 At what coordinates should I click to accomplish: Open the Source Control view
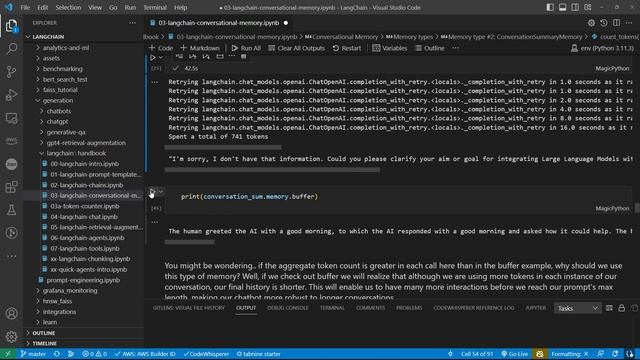(11, 72)
